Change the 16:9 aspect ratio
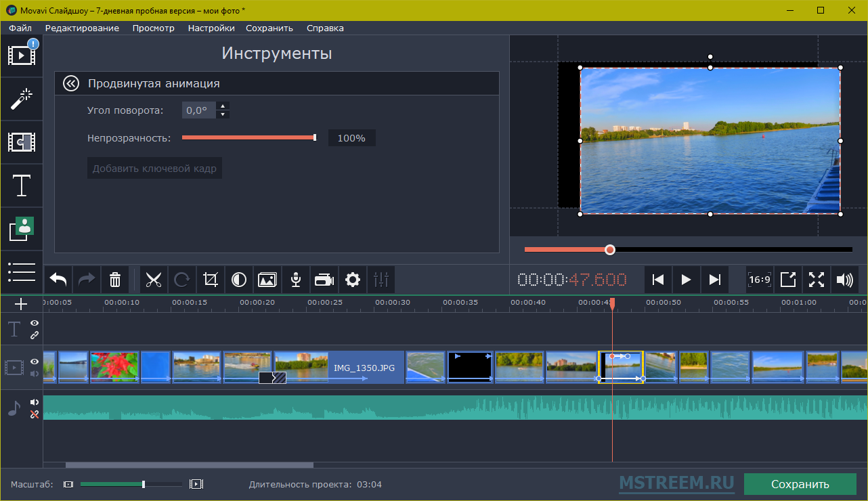This screenshot has height=501, width=868. coord(760,280)
